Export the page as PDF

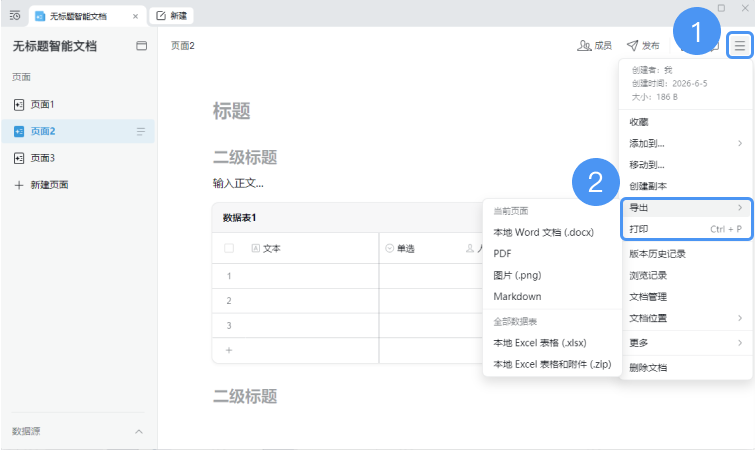(x=552, y=254)
